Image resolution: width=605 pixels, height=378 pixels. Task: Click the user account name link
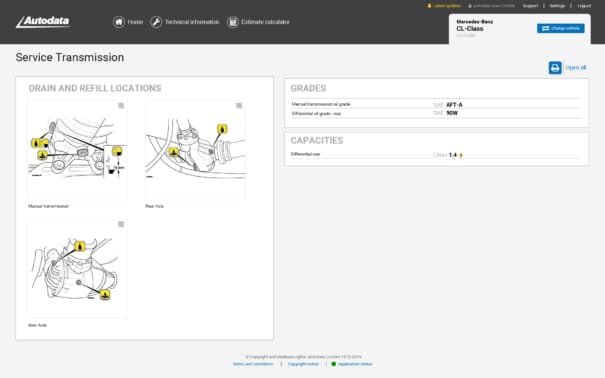(491, 6)
